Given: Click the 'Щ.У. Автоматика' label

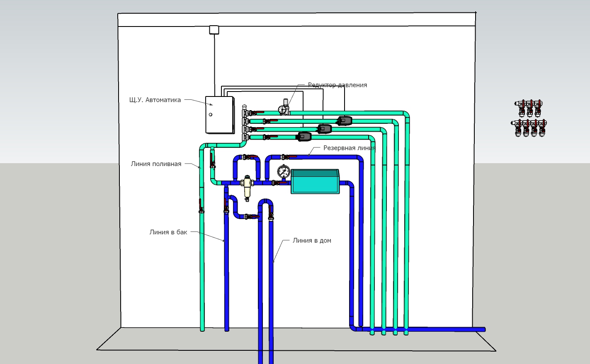Looking at the screenshot, I should pos(155,100).
